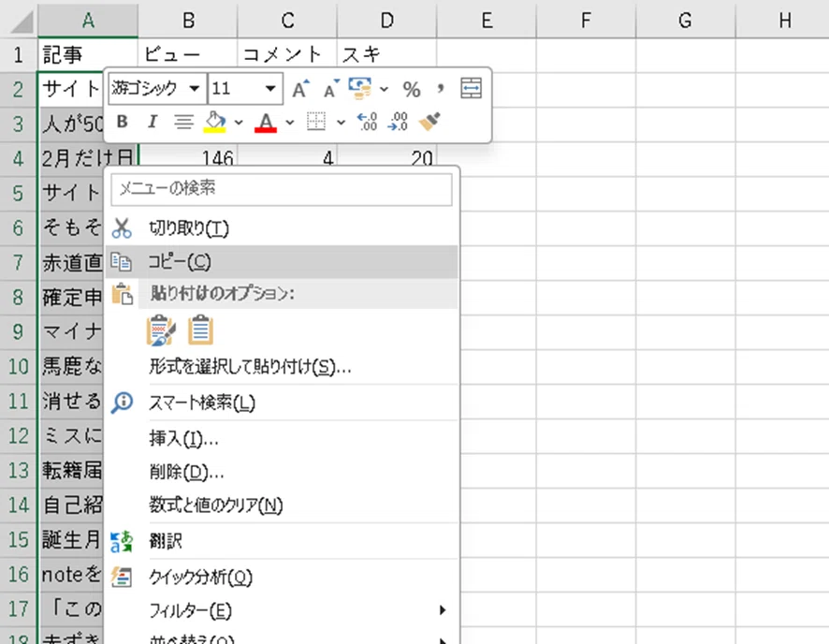Click cell with value 20
This screenshot has width=829, height=644.
click(386, 155)
